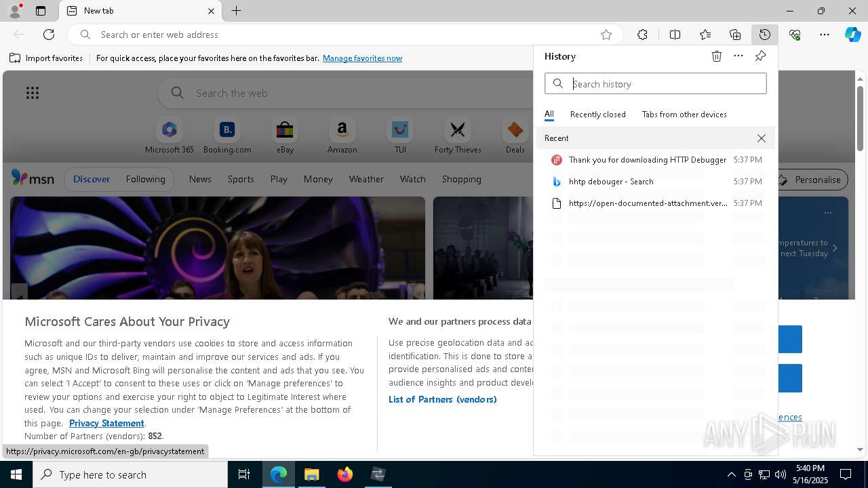Open the Collections icon
The height and width of the screenshot is (488, 868).
pos(735,35)
